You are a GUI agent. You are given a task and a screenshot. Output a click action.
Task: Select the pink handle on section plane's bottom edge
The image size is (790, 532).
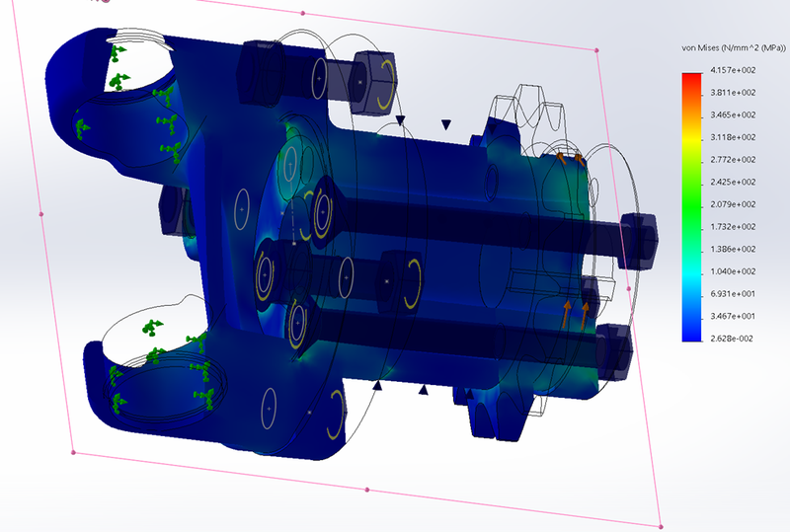point(367,490)
